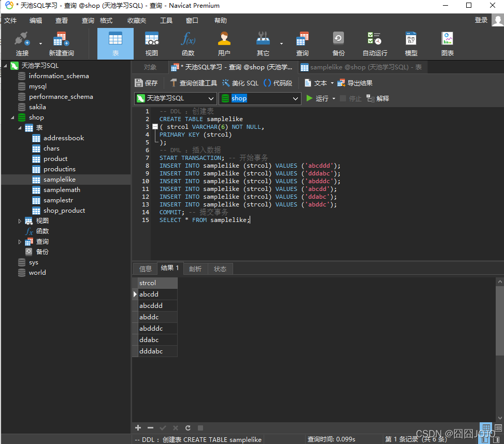Open the 文件 menu
This screenshot has width=504, height=444.
[x=10, y=21]
